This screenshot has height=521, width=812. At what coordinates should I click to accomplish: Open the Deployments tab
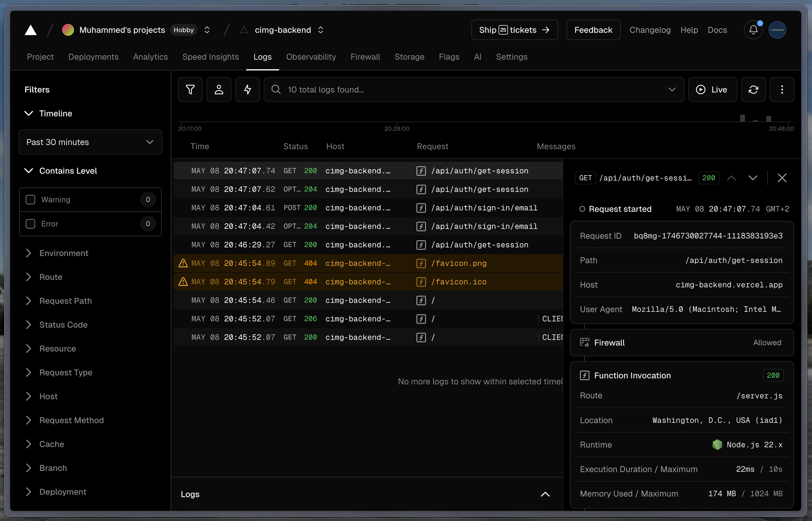(93, 57)
